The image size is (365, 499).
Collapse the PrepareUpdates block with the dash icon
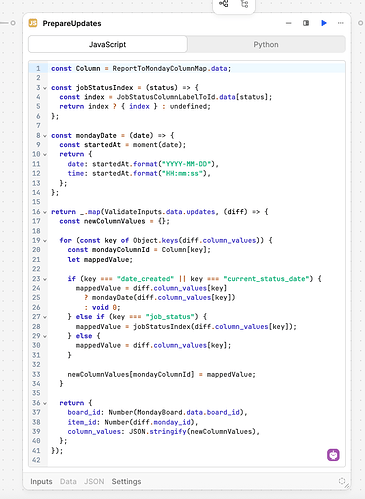coord(289,23)
